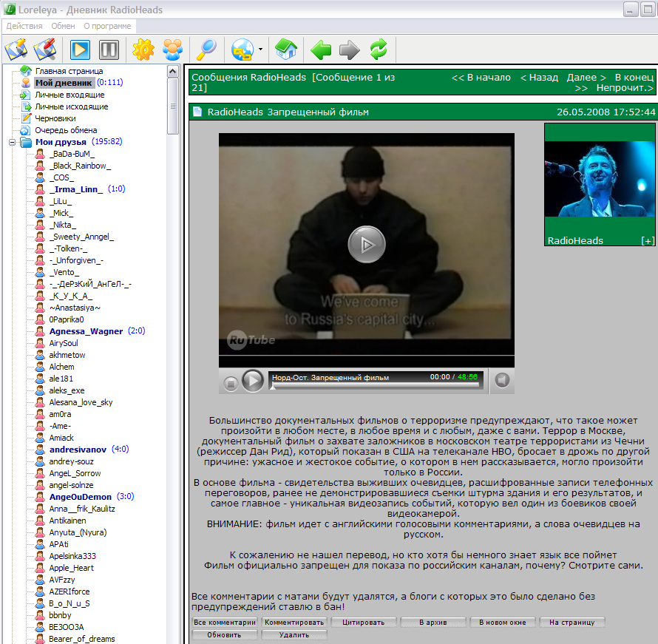Click the user icon beside AZERIforce
The height and width of the screenshot is (644, 658).
[x=40, y=592]
